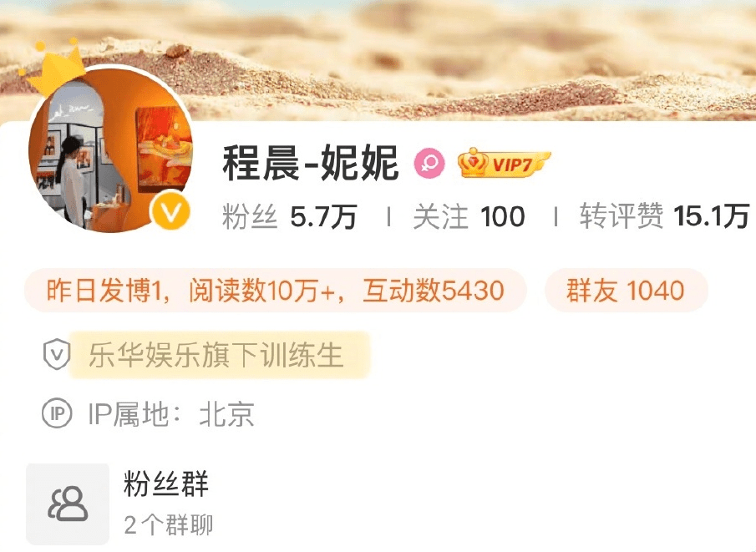
Task: Open yesterday's post stats pill 昨日发博1
Action: pyautogui.click(x=276, y=291)
